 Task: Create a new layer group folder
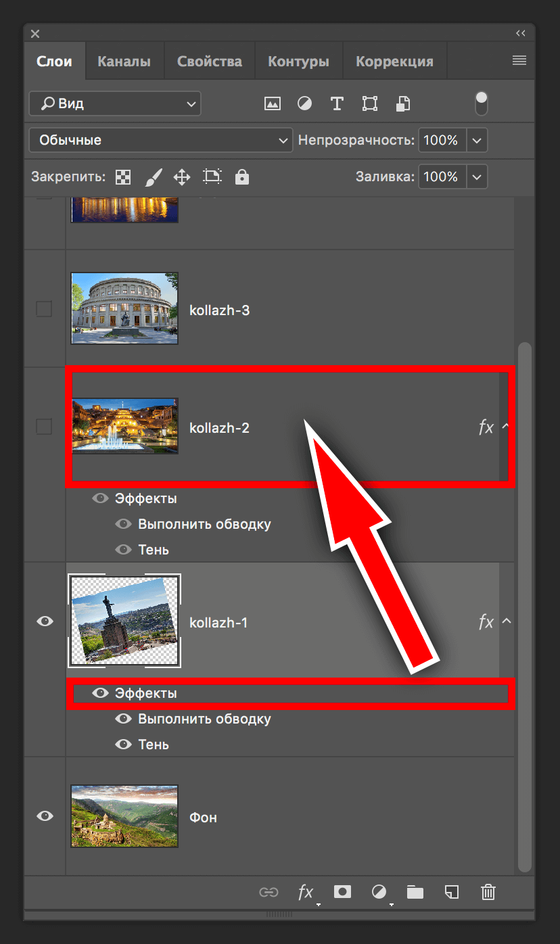pyautogui.click(x=415, y=892)
